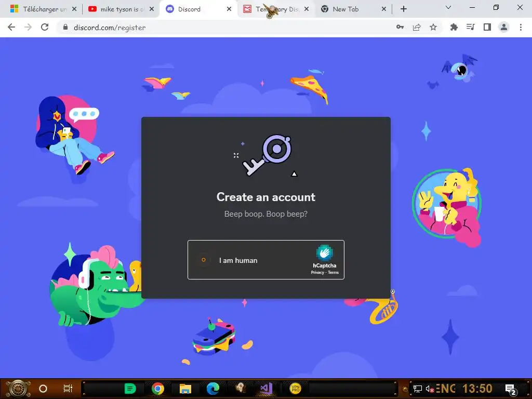Open the Chrome three-dot menu
Screen dimensions: 532x399
click(521, 27)
